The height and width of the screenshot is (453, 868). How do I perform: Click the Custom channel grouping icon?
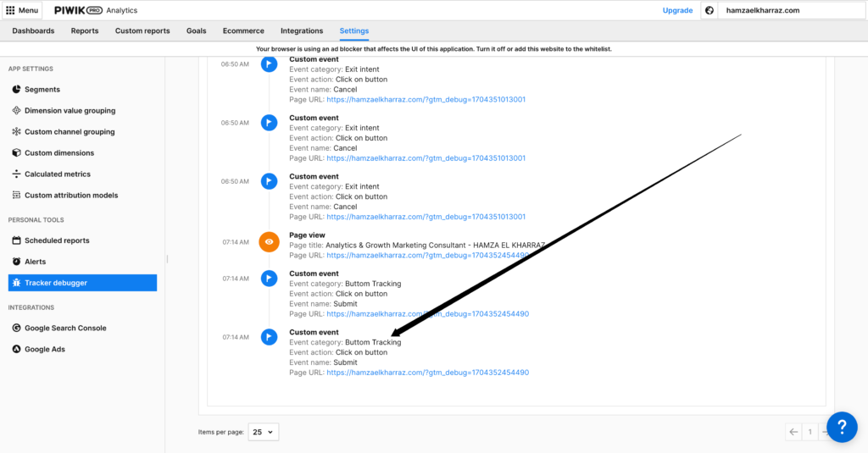tap(16, 132)
